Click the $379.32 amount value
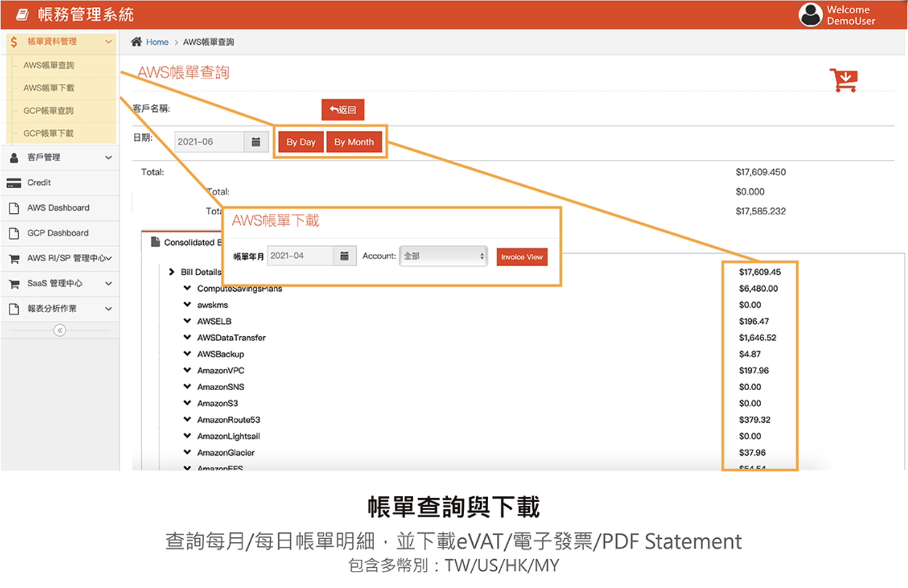908x588 pixels. point(755,420)
